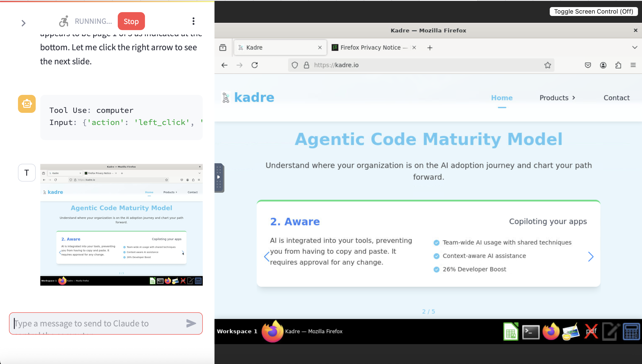The image size is (642, 364).
Task: Launch the terminal from the taskbar
Action: 531,331
